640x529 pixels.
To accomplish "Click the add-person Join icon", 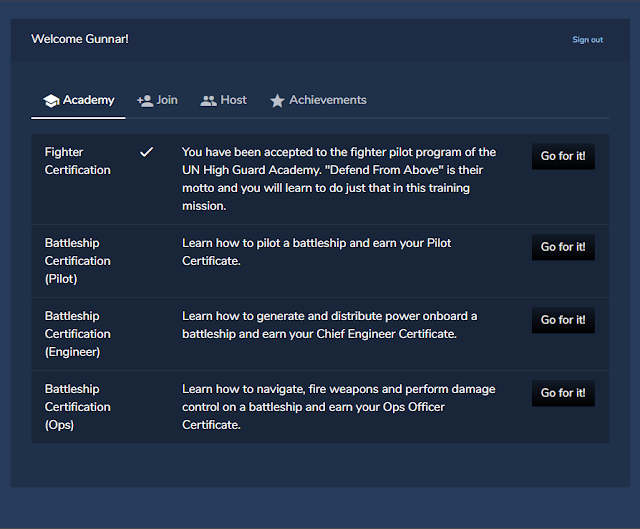I will (x=145, y=101).
